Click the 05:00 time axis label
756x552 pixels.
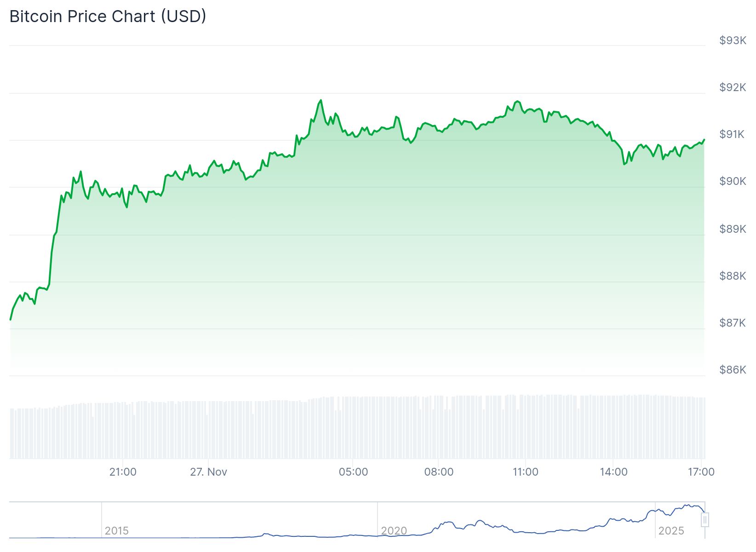pyautogui.click(x=353, y=472)
